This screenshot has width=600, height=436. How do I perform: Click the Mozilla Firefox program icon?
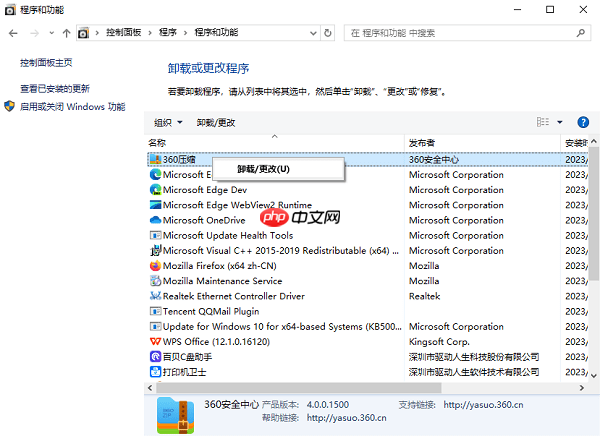(155, 266)
